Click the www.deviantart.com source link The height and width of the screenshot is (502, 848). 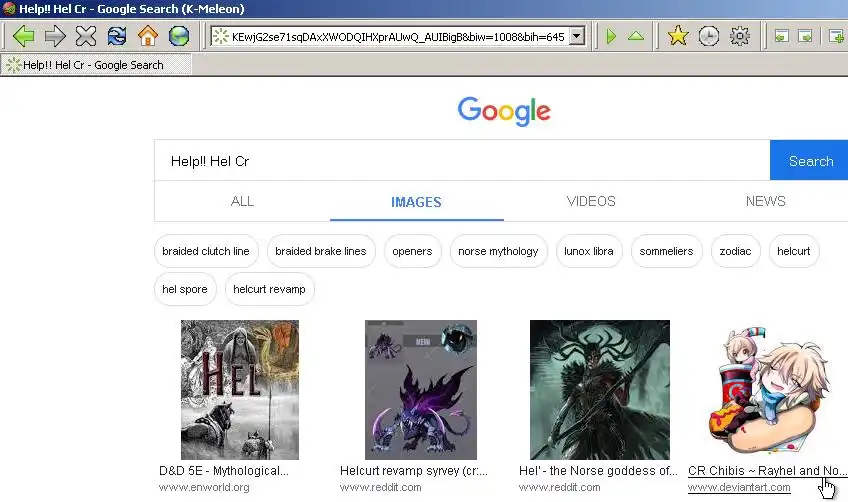739,487
